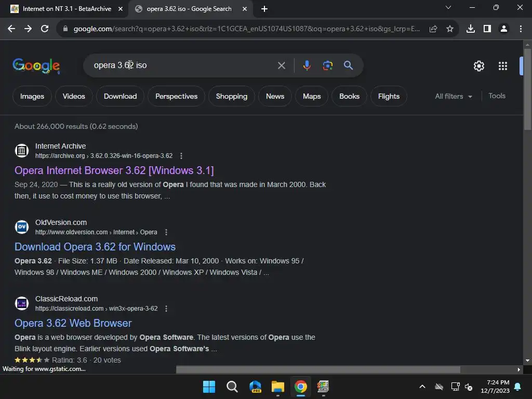Image resolution: width=532 pixels, height=399 pixels.
Task: Open a new browser tab
Action: point(264,9)
